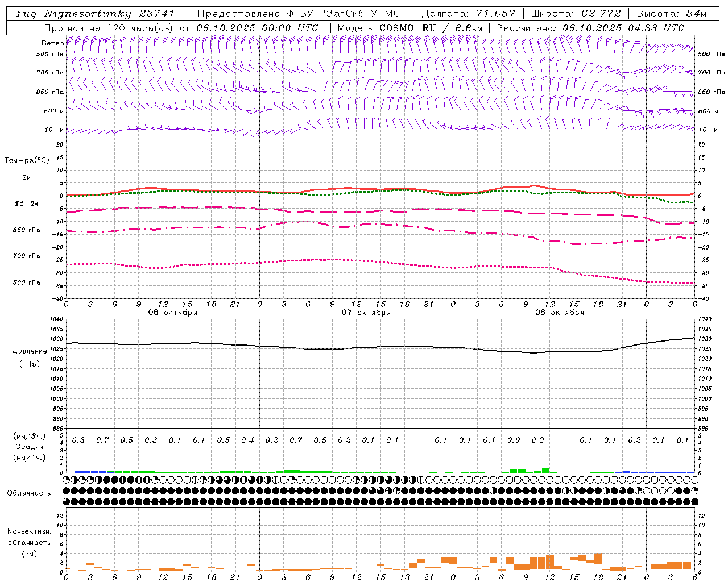Click the 07 октября date label
728x582 pixels.
coord(366,313)
